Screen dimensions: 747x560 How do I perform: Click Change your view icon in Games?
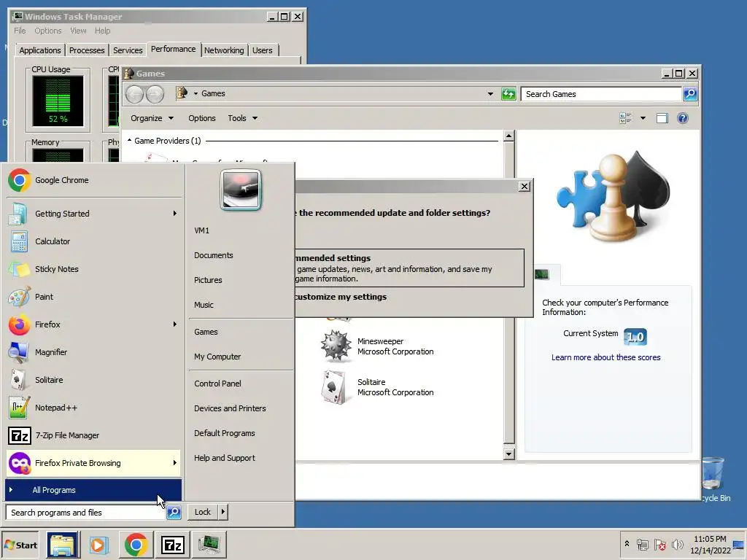625,118
